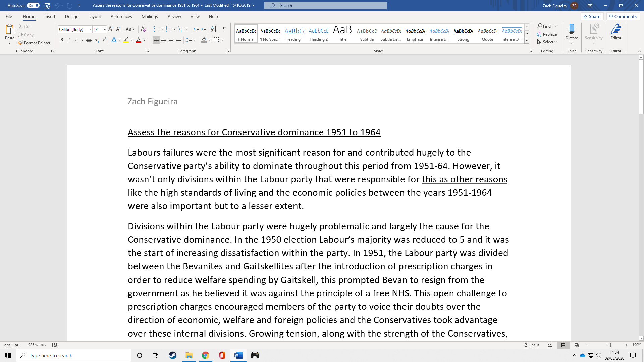Expand the text highlight color options

pyautogui.click(x=131, y=40)
